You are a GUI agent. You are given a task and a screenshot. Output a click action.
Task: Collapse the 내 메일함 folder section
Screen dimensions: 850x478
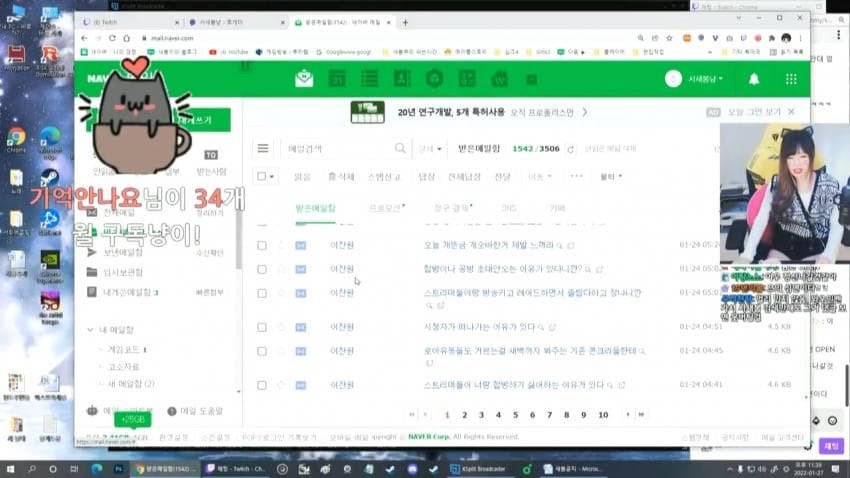90,330
